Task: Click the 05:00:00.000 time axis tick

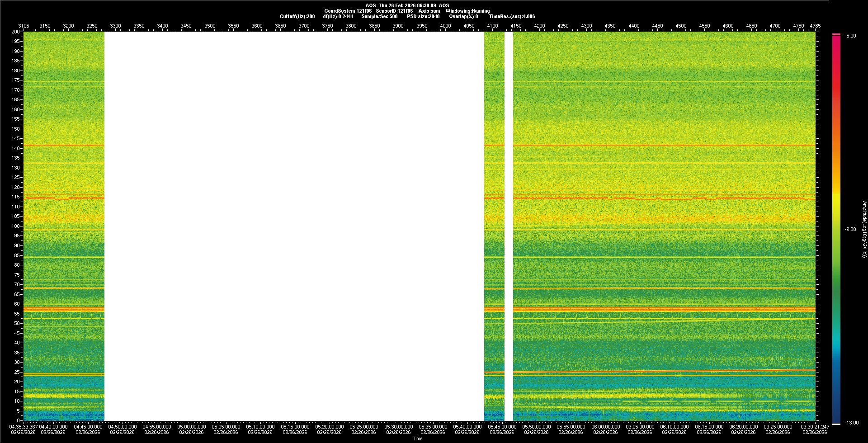Action: coord(191,426)
